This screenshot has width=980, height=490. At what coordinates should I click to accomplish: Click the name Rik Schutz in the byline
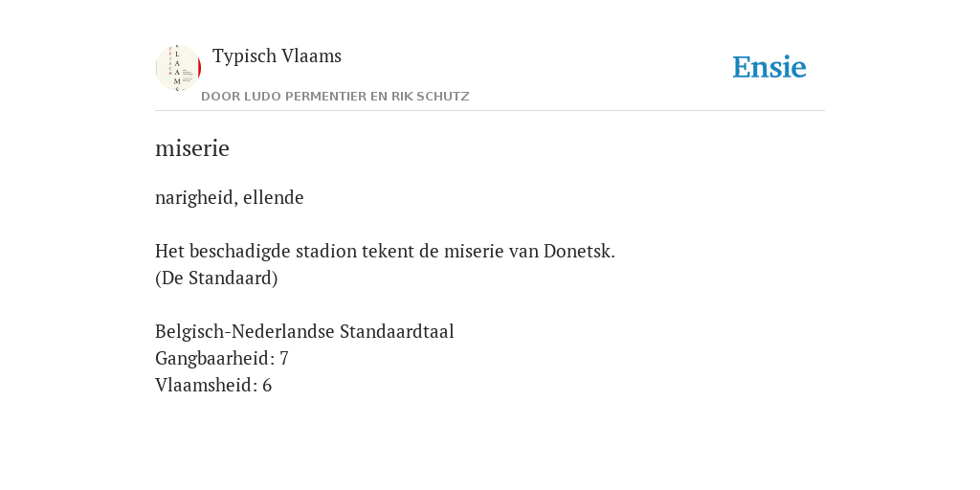pyautogui.click(x=430, y=97)
